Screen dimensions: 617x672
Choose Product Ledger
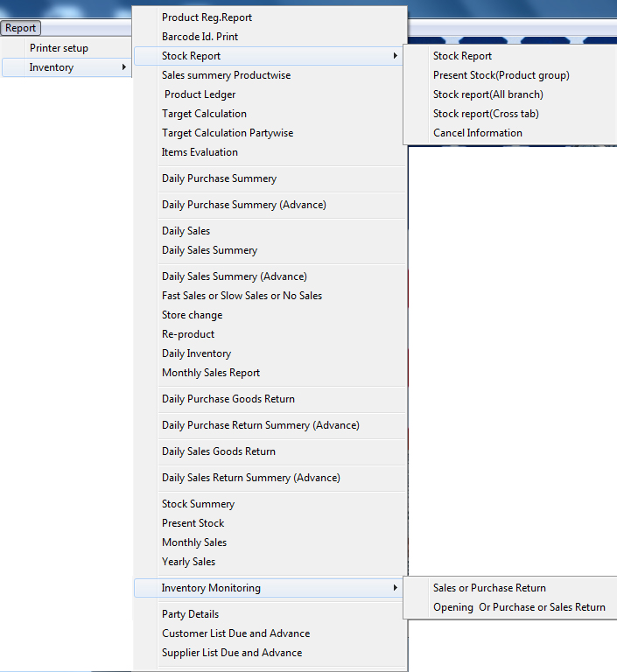pos(200,94)
